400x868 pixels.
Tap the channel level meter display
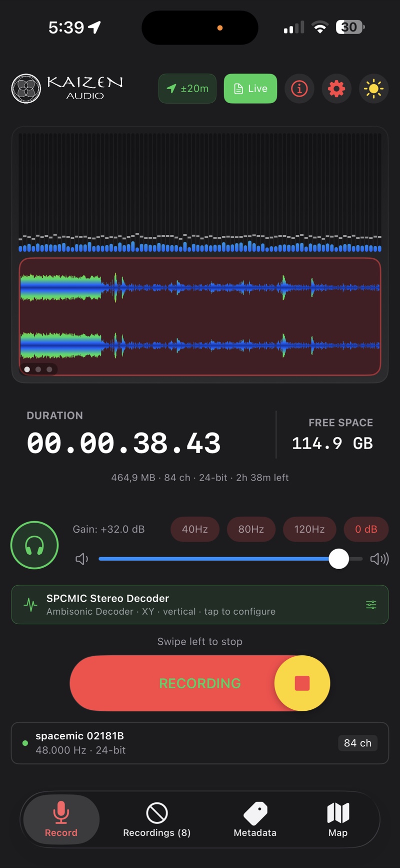(200, 192)
